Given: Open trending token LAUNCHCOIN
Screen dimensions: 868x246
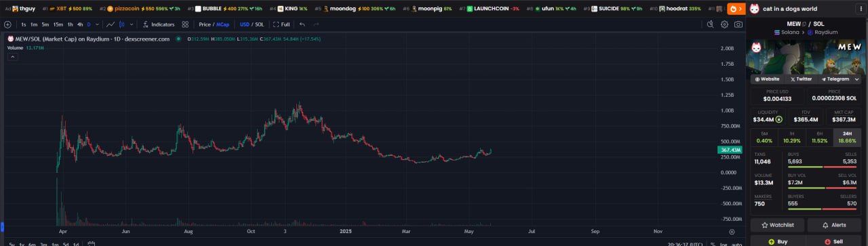Looking at the screenshot, I should (489, 9).
